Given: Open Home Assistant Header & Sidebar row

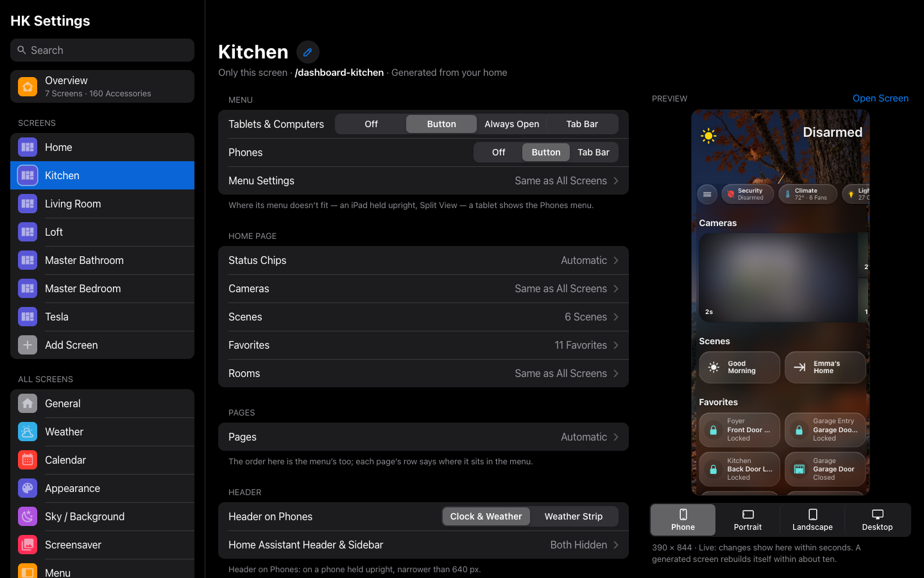Looking at the screenshot, I should point(424,545).
